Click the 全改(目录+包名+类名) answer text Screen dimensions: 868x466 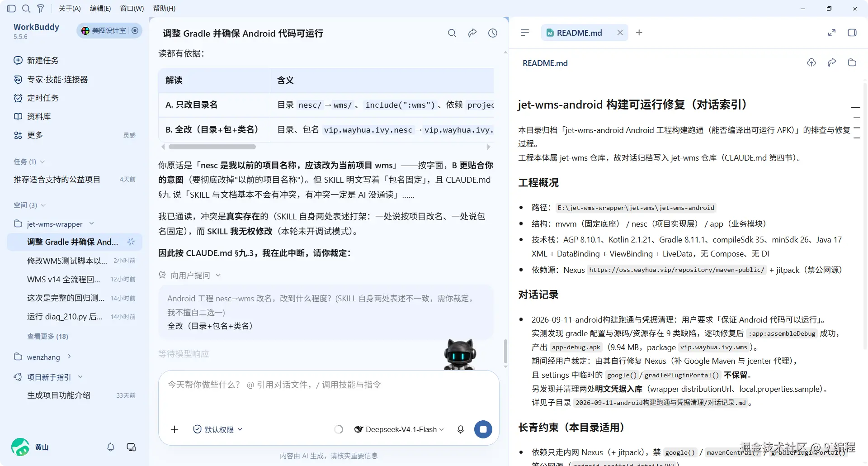pos(210,326)
